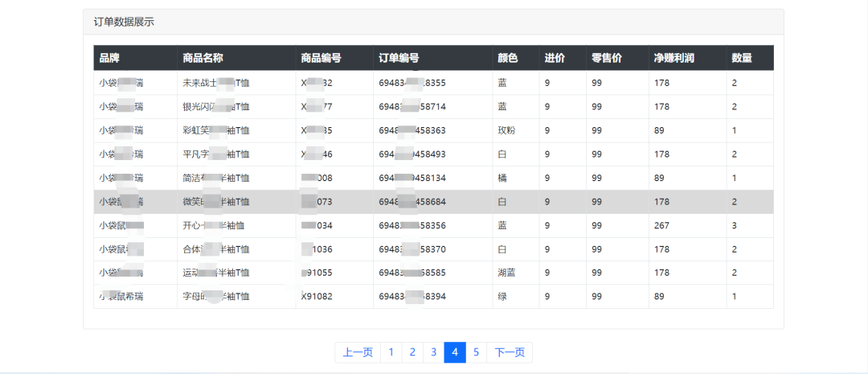The height and width of the screenshot is (374, 868).
Task: Select the active page 4 button
Action: coord(455,352)
